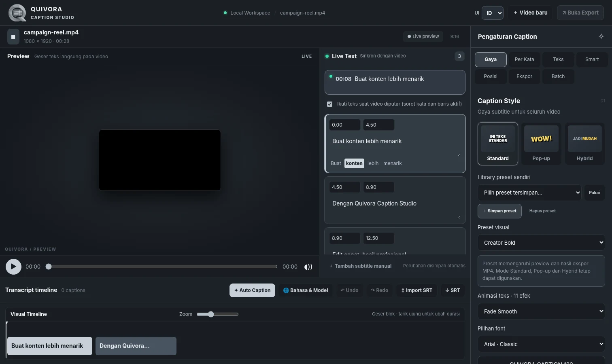Switch to the Teks tab
The image size is (612, 364).
[558, 59]
